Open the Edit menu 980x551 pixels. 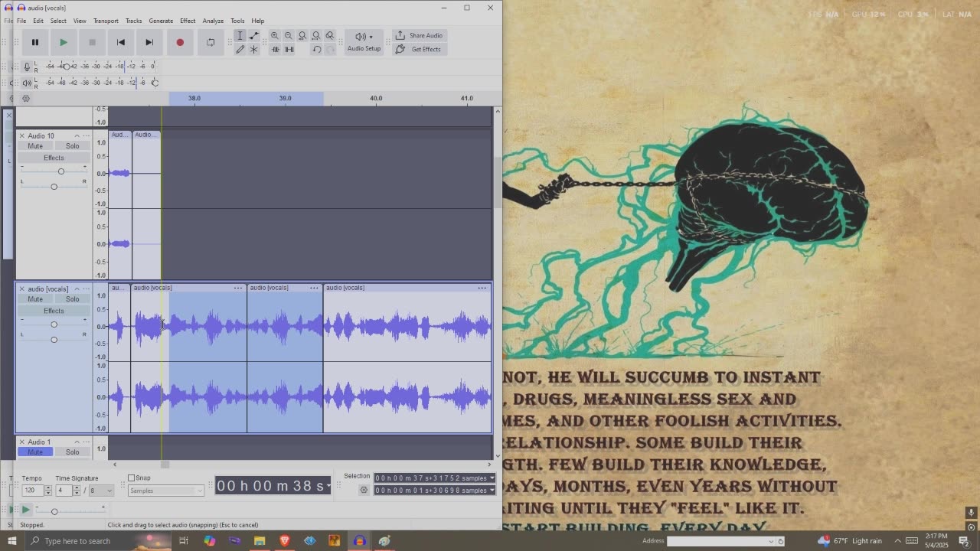point(38,21)
